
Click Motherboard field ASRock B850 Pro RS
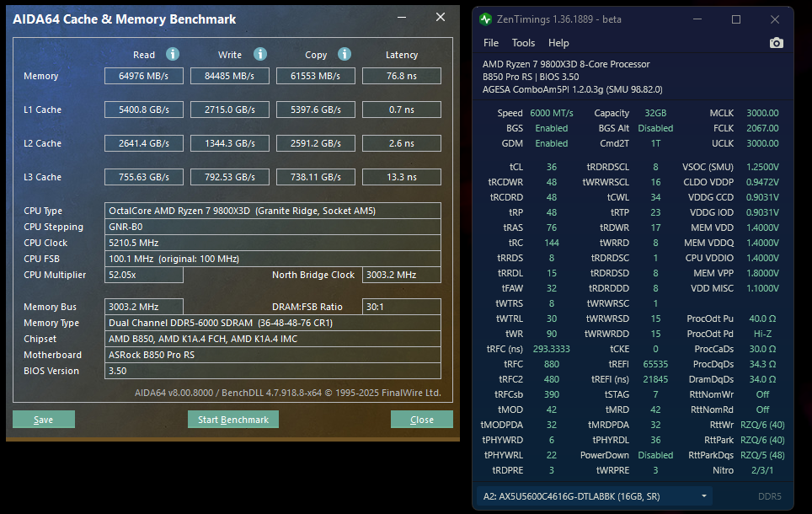[x=273, y=355]
